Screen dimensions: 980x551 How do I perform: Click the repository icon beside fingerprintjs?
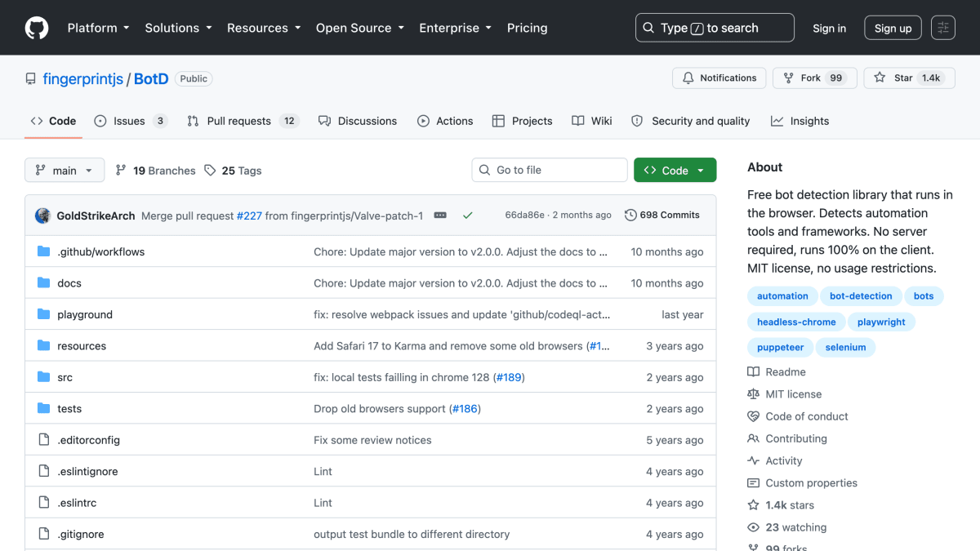31,79
